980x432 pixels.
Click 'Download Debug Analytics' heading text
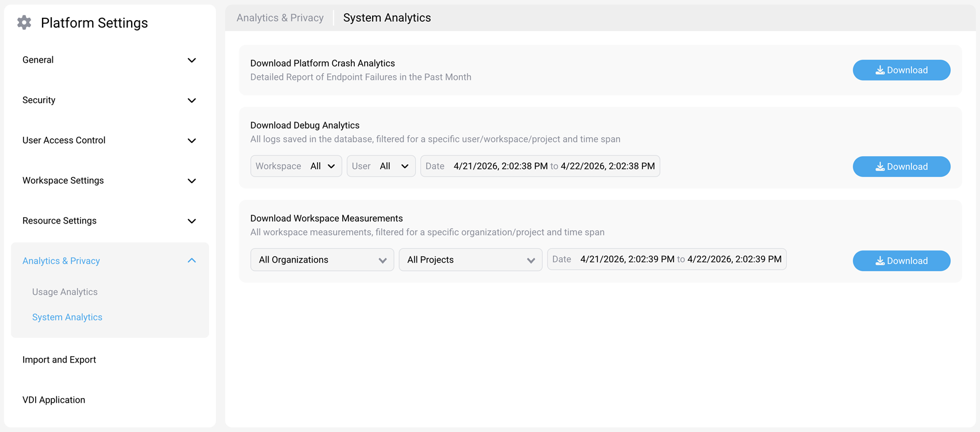tap(305, 125)
